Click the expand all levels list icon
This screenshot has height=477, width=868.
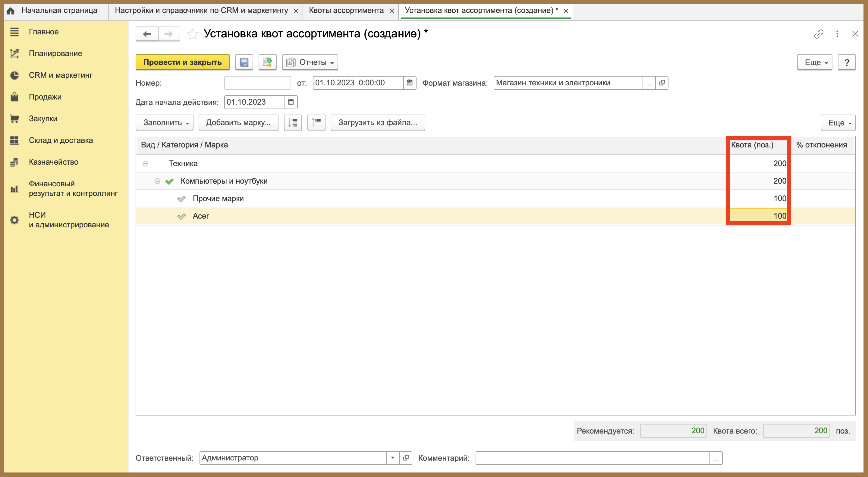[293, 122]
